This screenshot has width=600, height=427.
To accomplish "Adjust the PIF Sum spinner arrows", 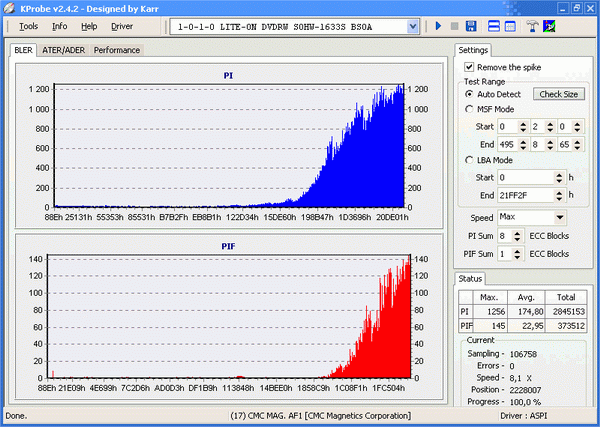I will pos(517,254).
